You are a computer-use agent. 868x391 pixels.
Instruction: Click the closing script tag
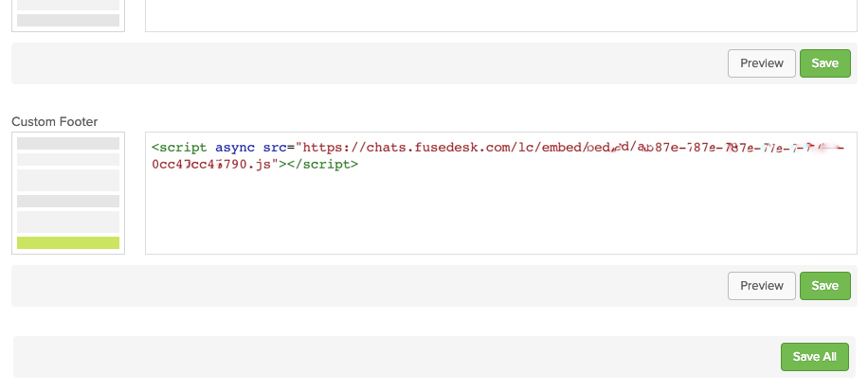[x=322, y=164]
